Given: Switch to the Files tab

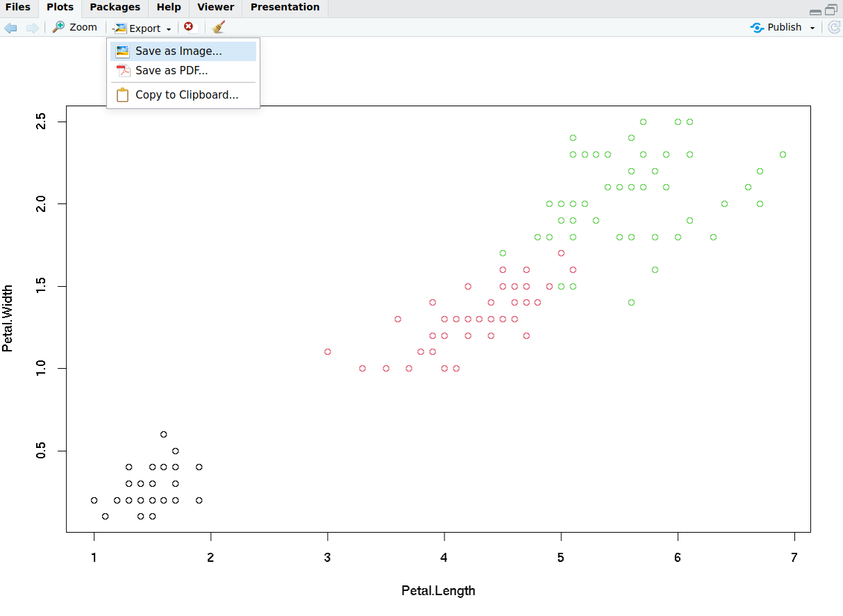Looking at the screenshot, I should [x=18, y=8].
